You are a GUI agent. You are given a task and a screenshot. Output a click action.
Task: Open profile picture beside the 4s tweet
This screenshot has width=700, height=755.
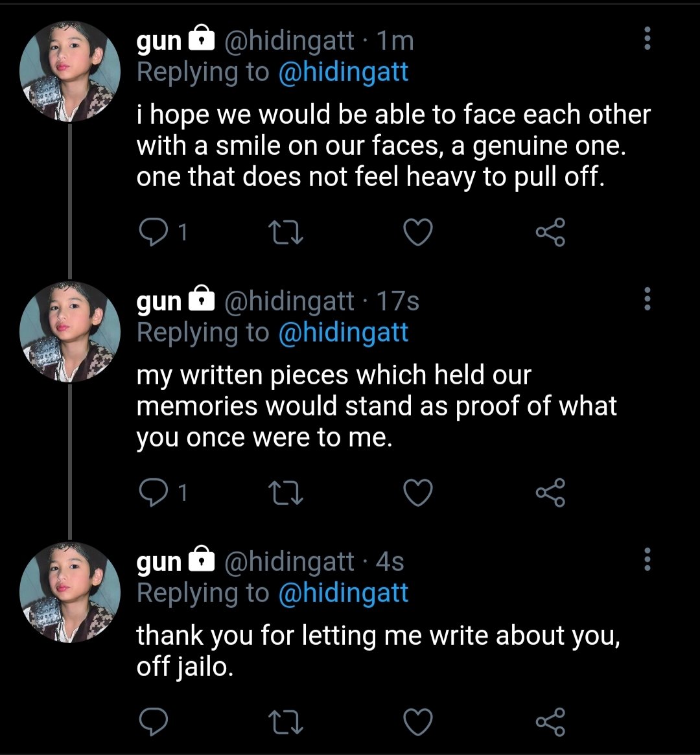70,592
